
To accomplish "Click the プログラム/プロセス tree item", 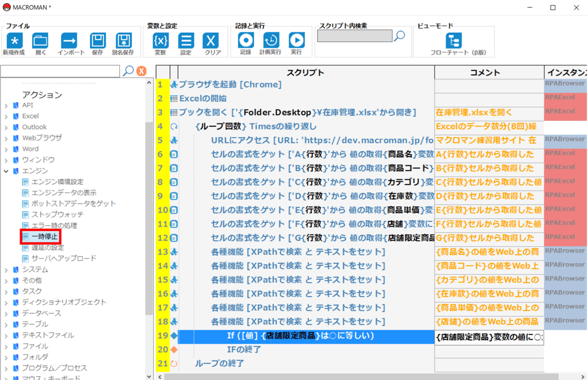I will click(54, 368).
